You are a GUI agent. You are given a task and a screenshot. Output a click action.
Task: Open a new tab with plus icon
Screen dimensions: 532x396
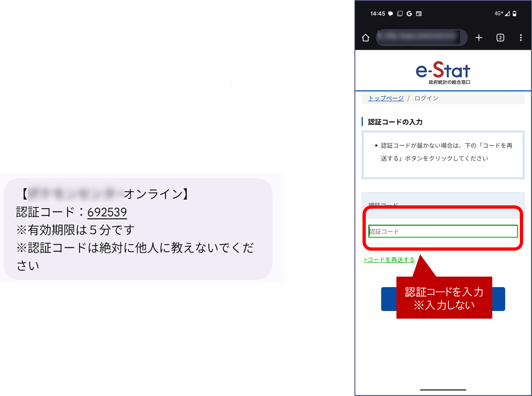(x=478, y=38)
